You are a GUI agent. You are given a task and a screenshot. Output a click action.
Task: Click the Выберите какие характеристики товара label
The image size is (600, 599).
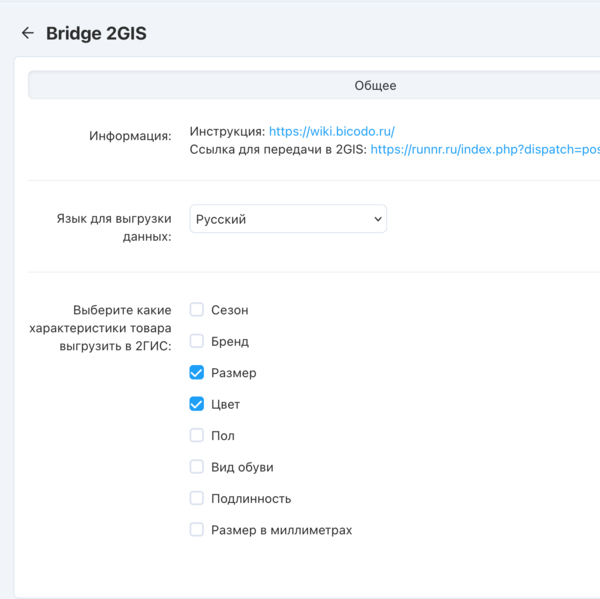coord(100,328)
